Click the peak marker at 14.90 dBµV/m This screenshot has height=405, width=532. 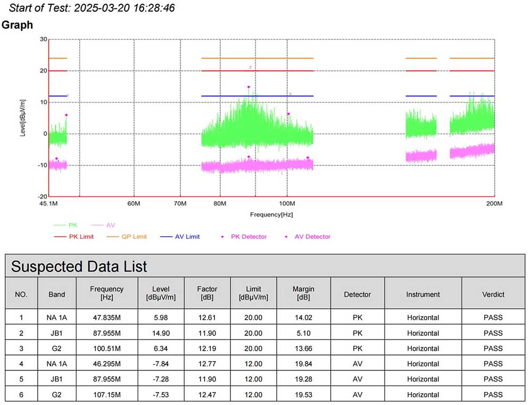(x=248, y=87)
